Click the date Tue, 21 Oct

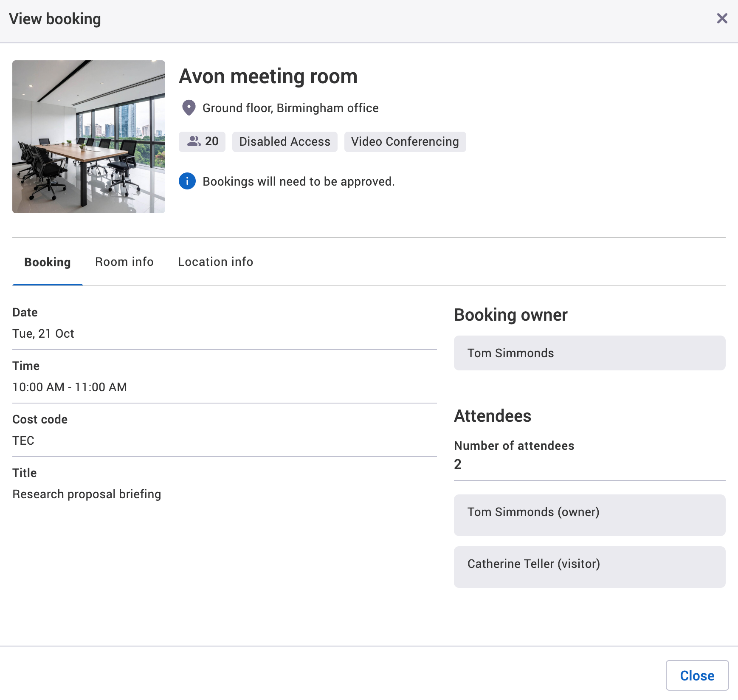43,333
